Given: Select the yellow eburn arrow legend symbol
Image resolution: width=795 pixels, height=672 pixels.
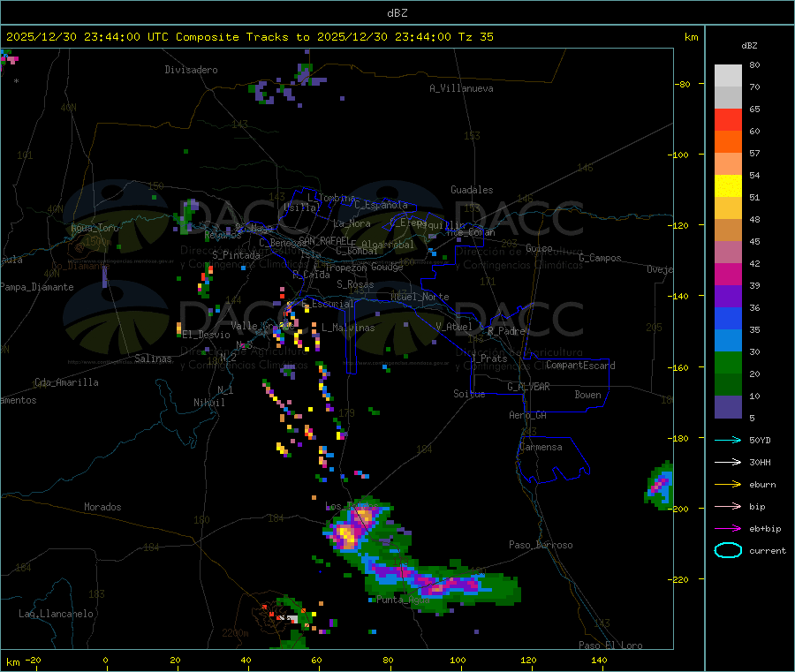Looking at the screenshot, I should pyautogui.click(x=728, y=485).
